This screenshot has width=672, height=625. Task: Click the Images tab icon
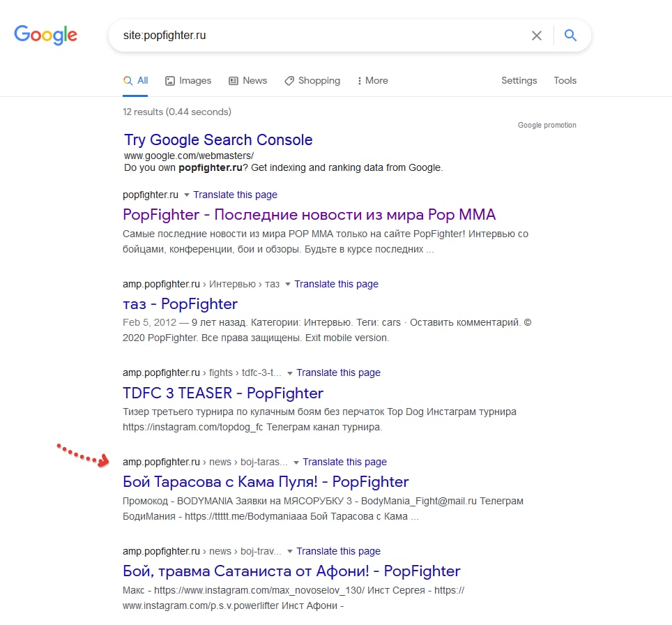coord(170,81)
